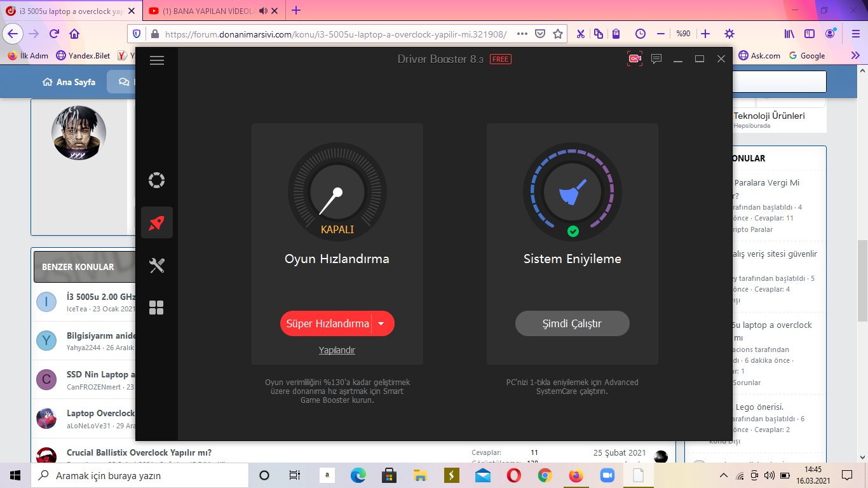
Task: Open Crucial Ballistix Overclock Yapılır mı topic
Action: tap(139, 453)
